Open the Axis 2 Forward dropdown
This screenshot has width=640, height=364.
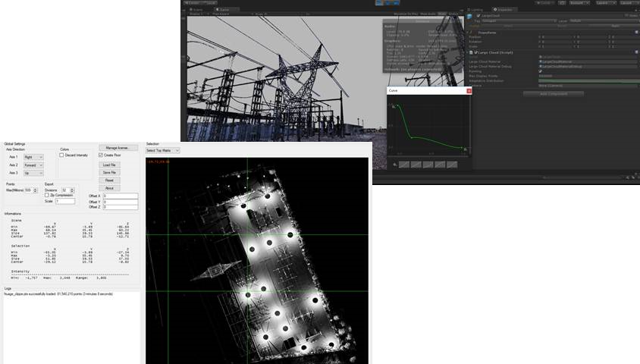click(x=33, y=165)
